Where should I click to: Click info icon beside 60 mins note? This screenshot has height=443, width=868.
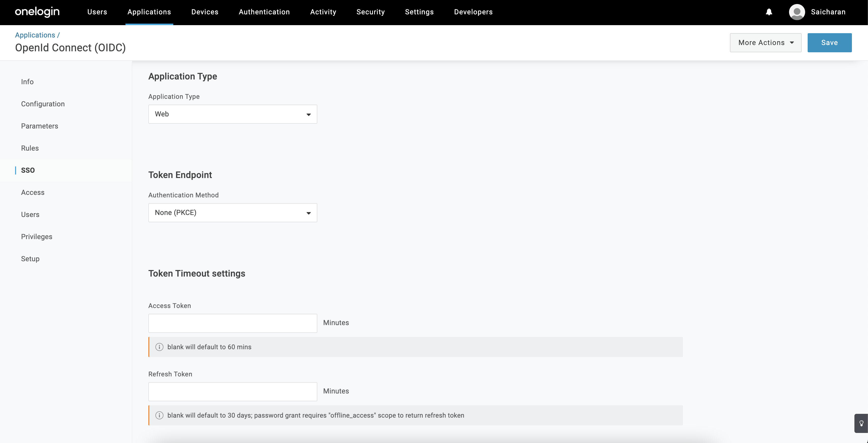159,347
